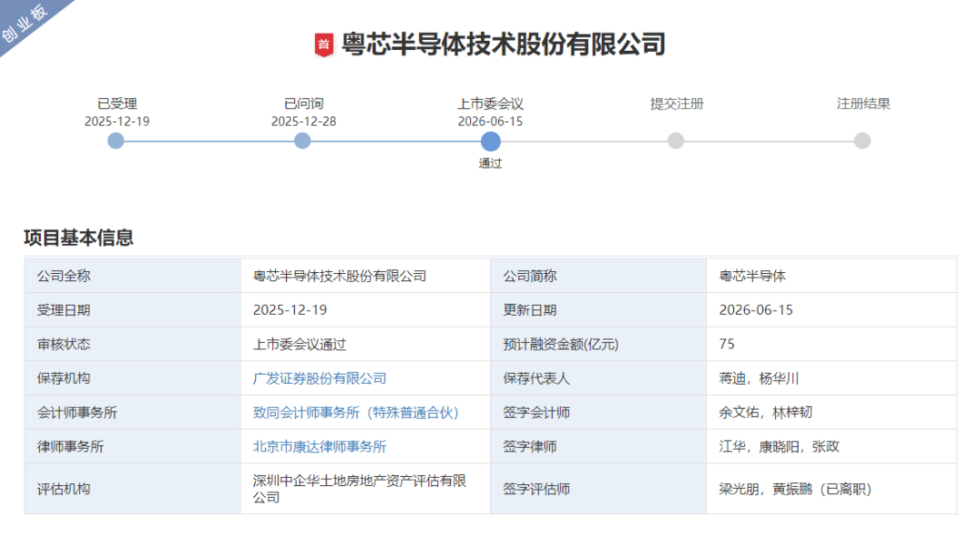
Task: Click the 保荐代表人 label cell
Action: point(599,378)
